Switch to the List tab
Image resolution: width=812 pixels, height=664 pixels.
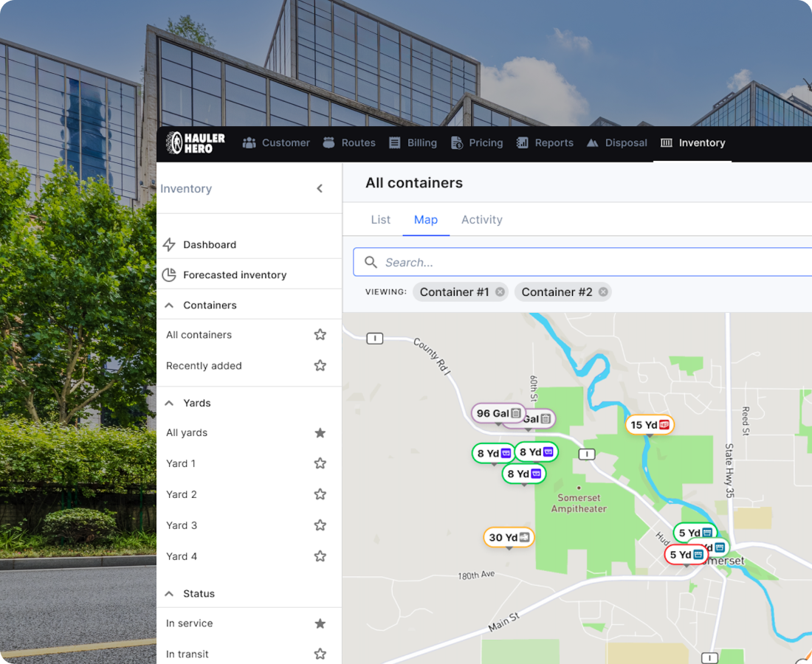pyautogui.click(x=381, y=219)
